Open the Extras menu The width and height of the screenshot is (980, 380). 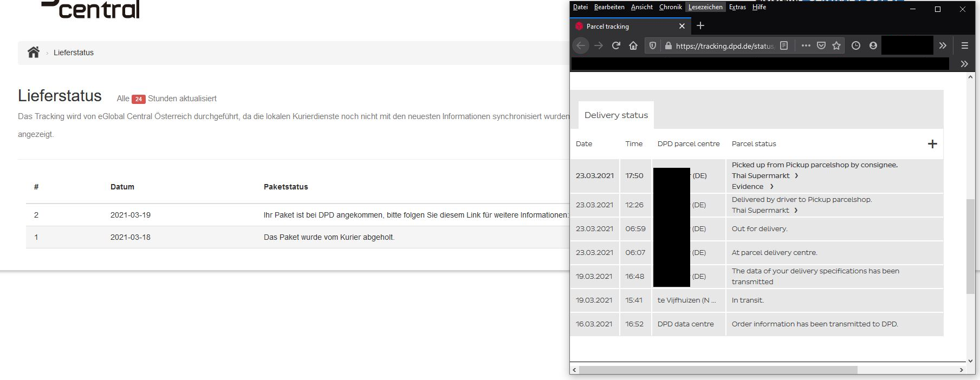click(737, 7)
